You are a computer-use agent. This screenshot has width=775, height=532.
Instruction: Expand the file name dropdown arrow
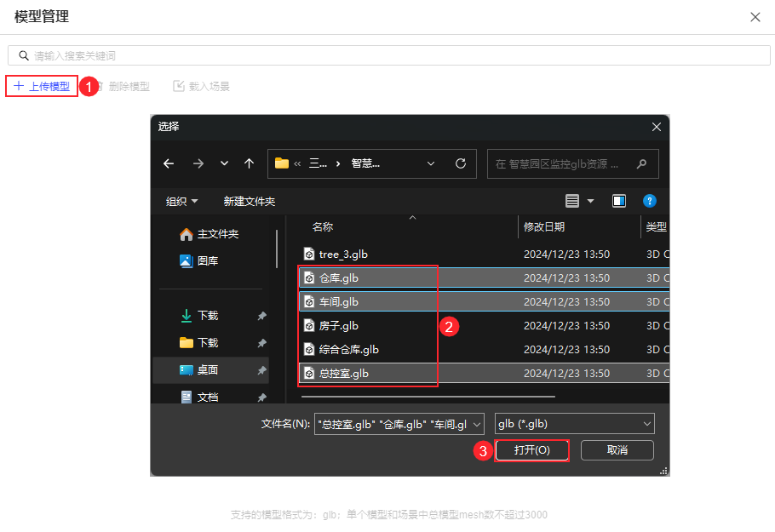(x=477, y=424)
